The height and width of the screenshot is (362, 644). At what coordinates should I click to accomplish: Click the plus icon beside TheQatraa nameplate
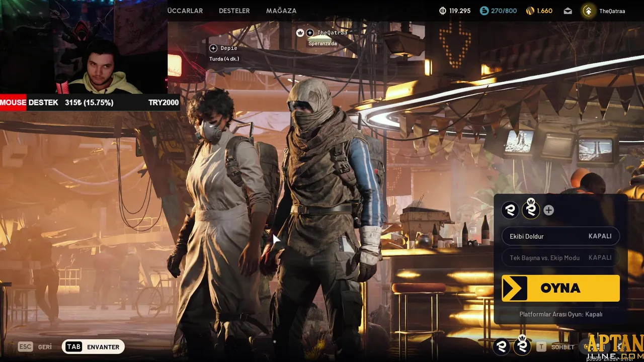click(x=310, y=33)
